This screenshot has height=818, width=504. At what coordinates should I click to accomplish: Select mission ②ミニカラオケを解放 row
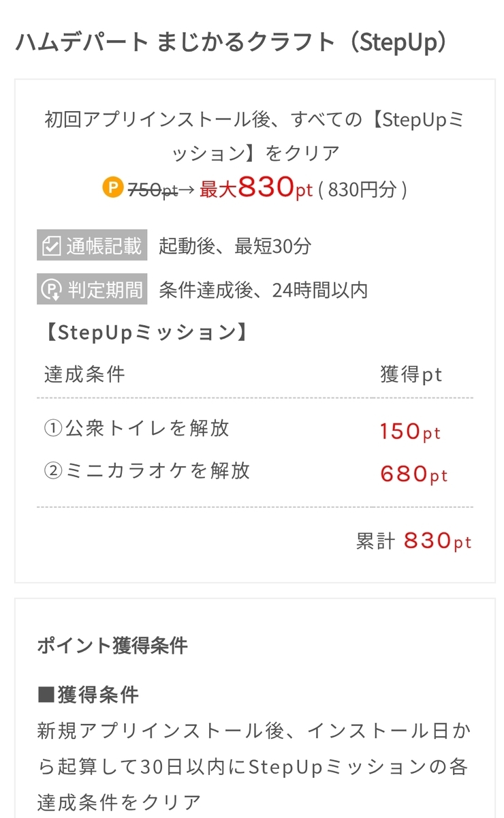[x=255, y=472]
